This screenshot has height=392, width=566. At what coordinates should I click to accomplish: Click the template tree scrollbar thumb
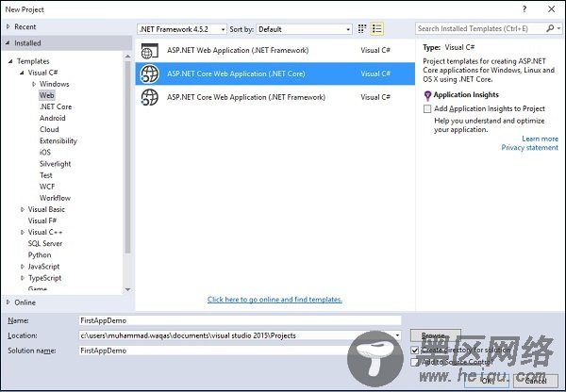[x=127, y=156]
